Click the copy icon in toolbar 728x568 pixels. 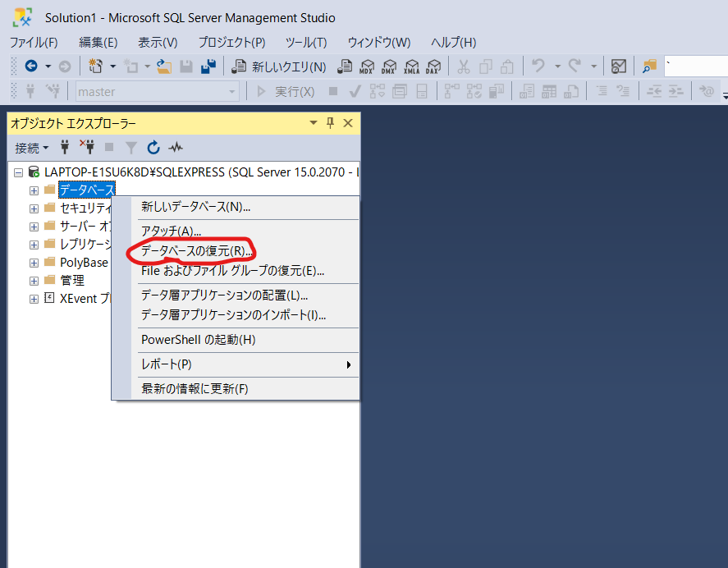(x=486, y=66)
